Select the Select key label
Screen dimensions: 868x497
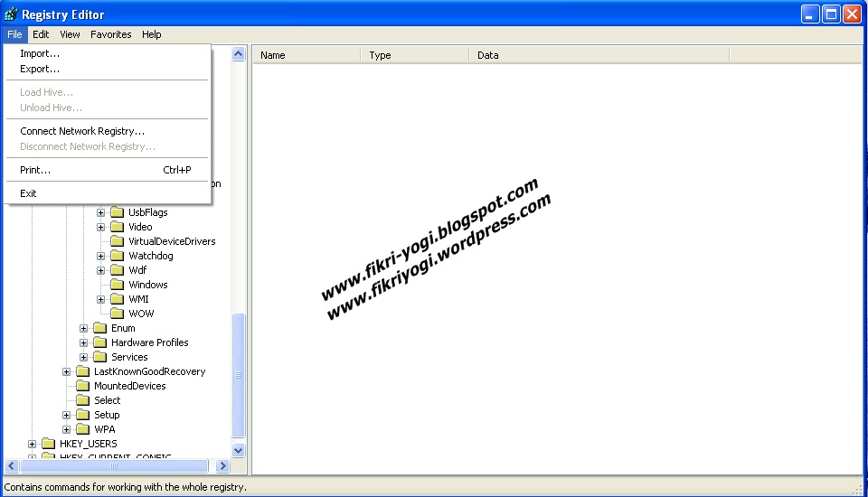(x=107, y=400)
